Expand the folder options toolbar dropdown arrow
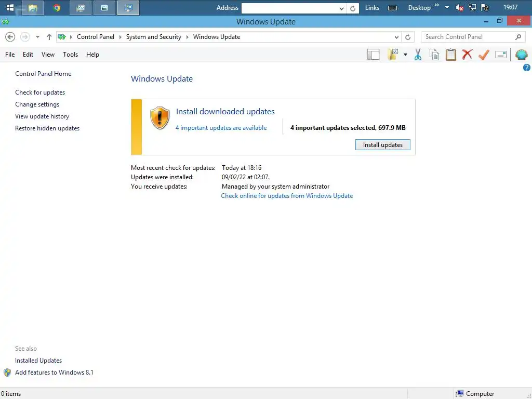The width and height of the screenshot is (532, 399). 405,55
